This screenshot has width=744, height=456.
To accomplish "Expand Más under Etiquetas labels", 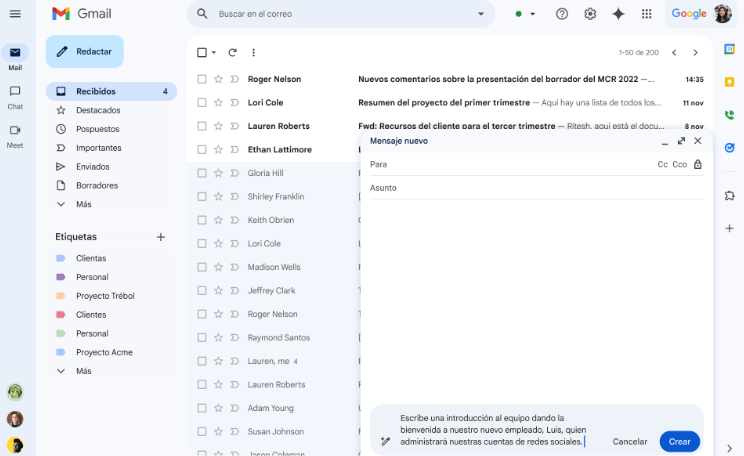I will pyautogui.click(x=84, y=371).
